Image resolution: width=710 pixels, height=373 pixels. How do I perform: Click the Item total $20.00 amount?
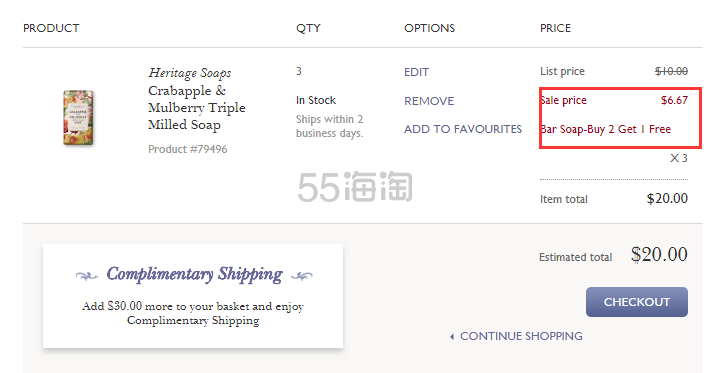[667, 198]
